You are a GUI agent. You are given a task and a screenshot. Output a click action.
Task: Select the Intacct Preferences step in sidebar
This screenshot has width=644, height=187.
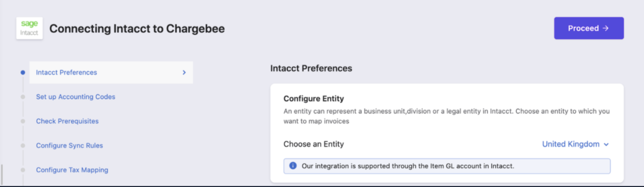point(66,73)
